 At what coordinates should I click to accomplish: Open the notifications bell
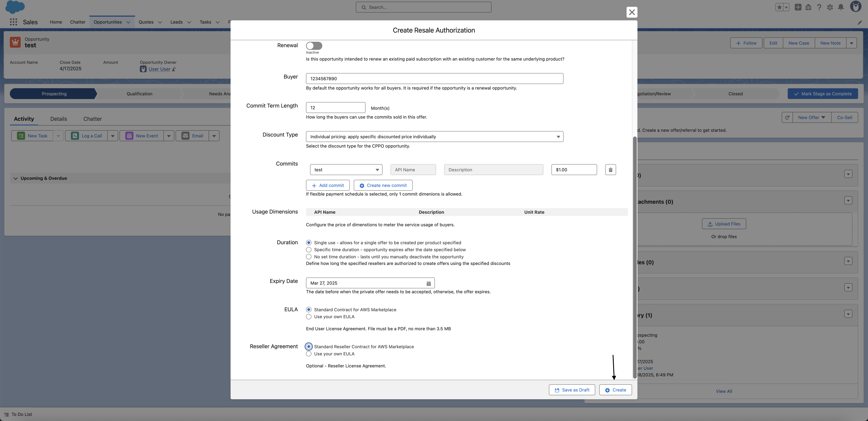[841, 7]
